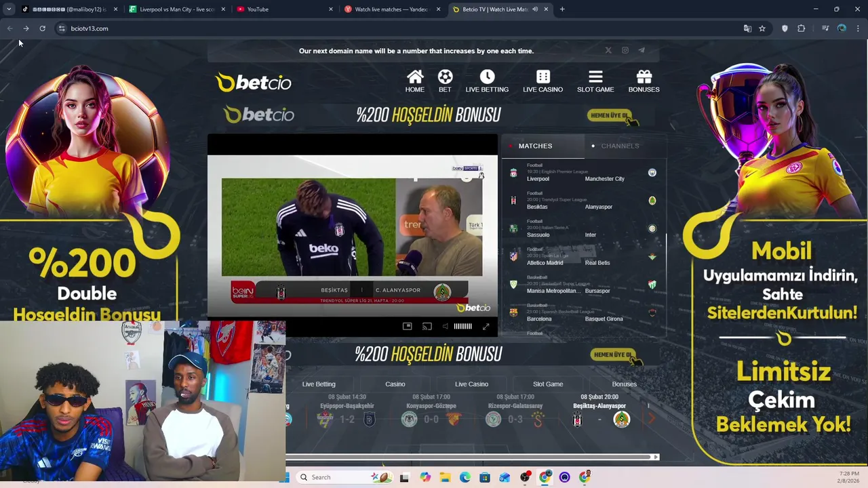Select Beşiktaş-Alanyaspor 20:00 score card
Screen dimensions: 868x488
click(x=599, y=411)
